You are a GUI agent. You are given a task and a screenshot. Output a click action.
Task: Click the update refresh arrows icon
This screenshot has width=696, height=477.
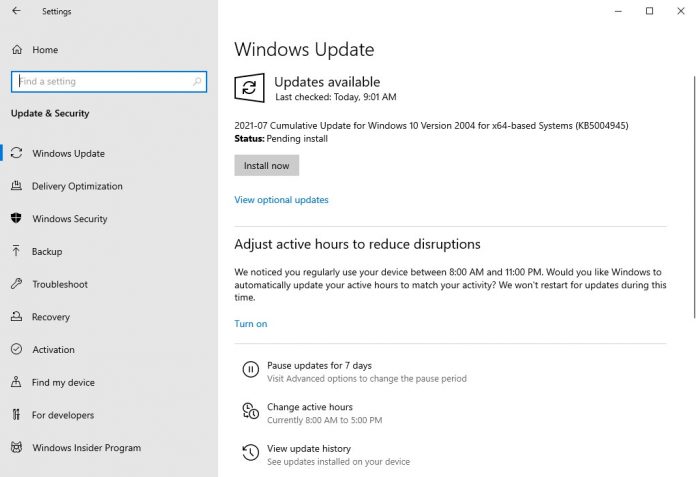click(249, 88)
